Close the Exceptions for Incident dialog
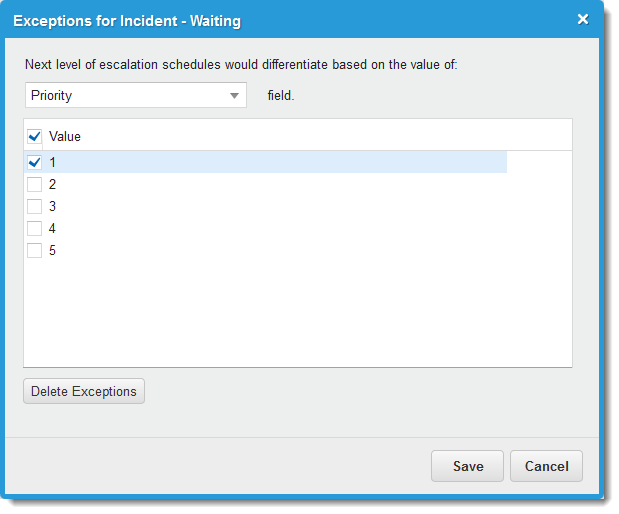The height and width of the screenshot is (514, 619). point(583,19)
